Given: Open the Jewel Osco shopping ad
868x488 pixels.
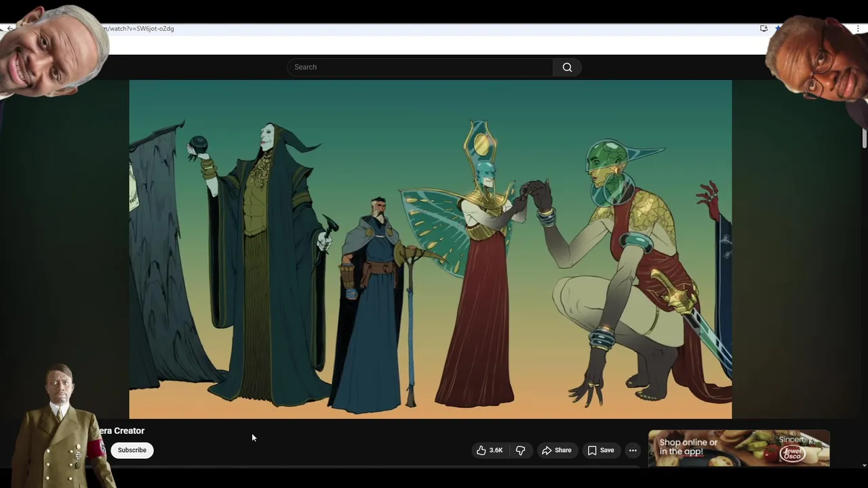Looking at the screenshot, I should coord(739,448).
